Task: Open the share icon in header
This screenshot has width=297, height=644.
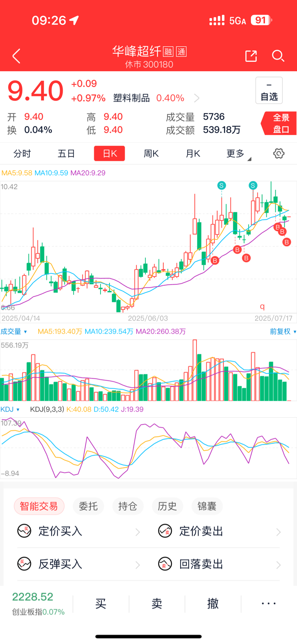Action: click(251, 56)
